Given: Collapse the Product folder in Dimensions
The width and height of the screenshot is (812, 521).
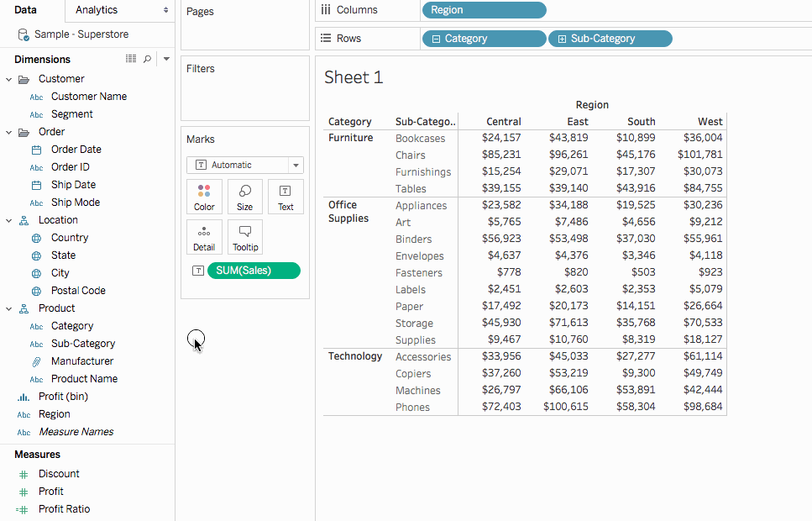Looking at the screenshot, I should click(8, 308).
